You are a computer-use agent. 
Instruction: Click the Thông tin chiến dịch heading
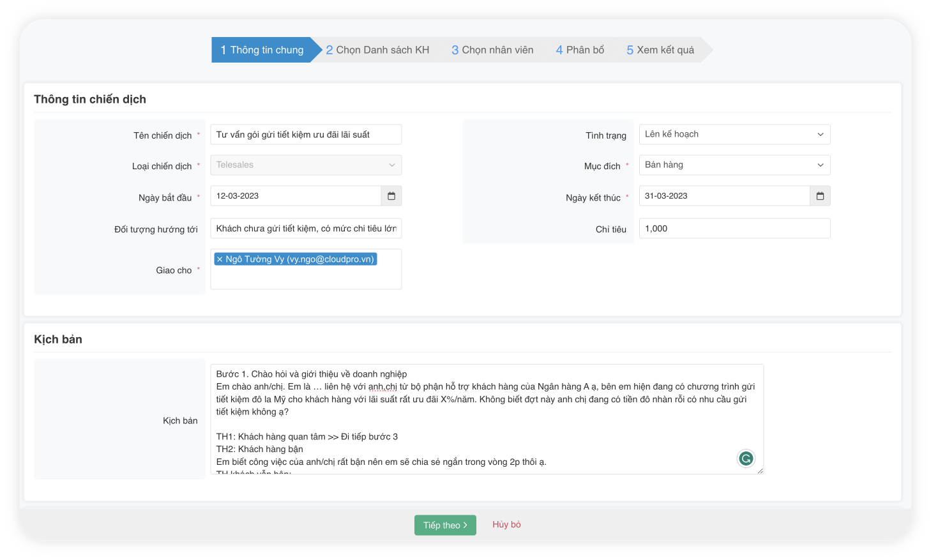click(x=90, y=99)
